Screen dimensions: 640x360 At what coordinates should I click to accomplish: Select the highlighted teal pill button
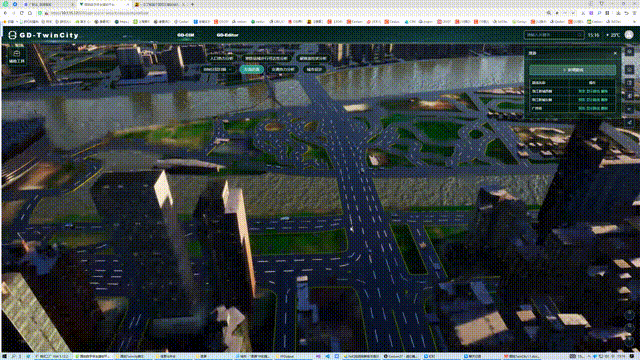(251, 69)
